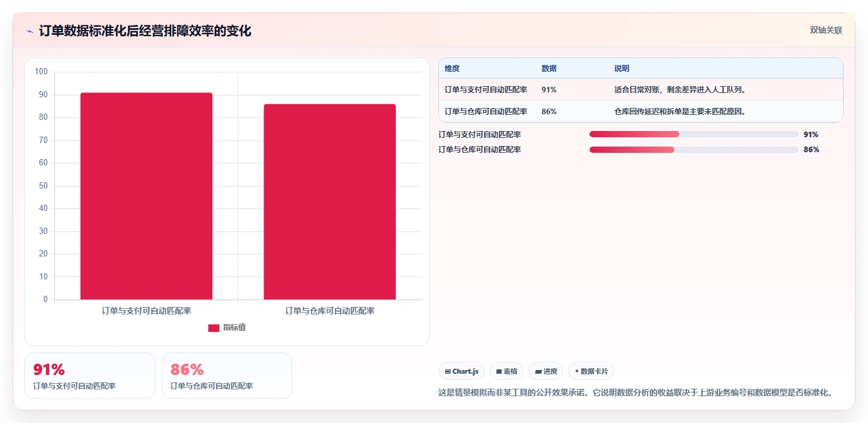This screenshot has width=868, height=423.
Task: Click the 86% value beside progress bar
Action: click(811, 150)
